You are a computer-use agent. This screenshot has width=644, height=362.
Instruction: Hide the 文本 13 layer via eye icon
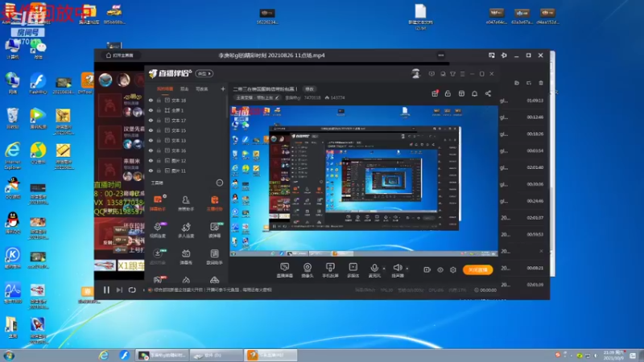[x=151, y=140]
